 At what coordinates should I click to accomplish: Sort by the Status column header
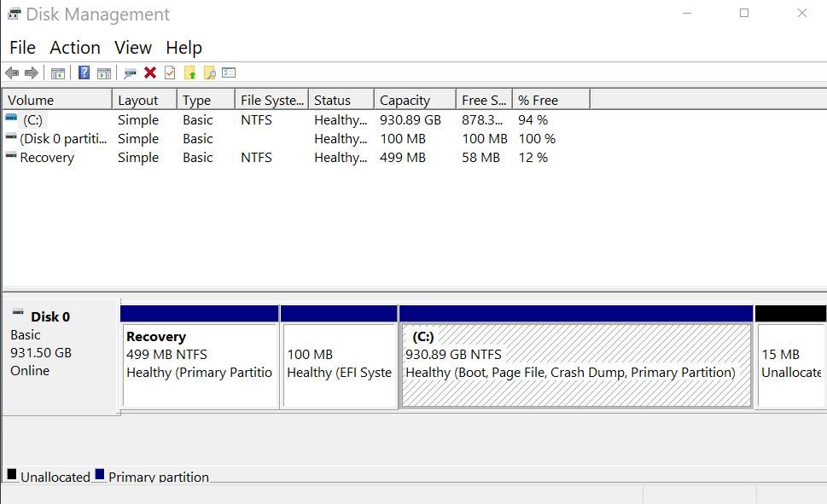pyautogui.click(x=341, y=100)
